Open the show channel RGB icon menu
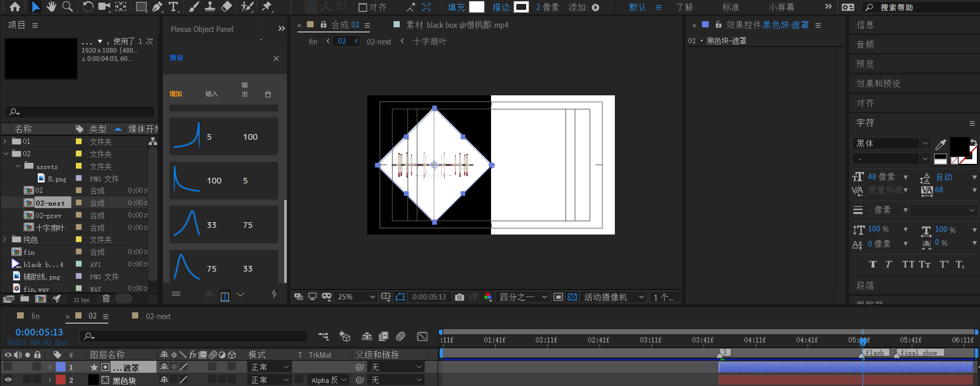 click(x=488, y=297)
